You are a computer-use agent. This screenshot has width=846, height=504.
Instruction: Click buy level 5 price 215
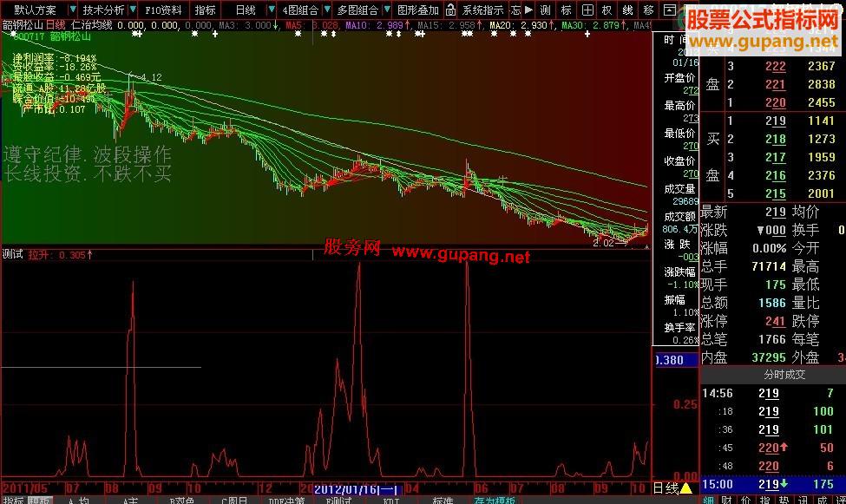(776, 193)
